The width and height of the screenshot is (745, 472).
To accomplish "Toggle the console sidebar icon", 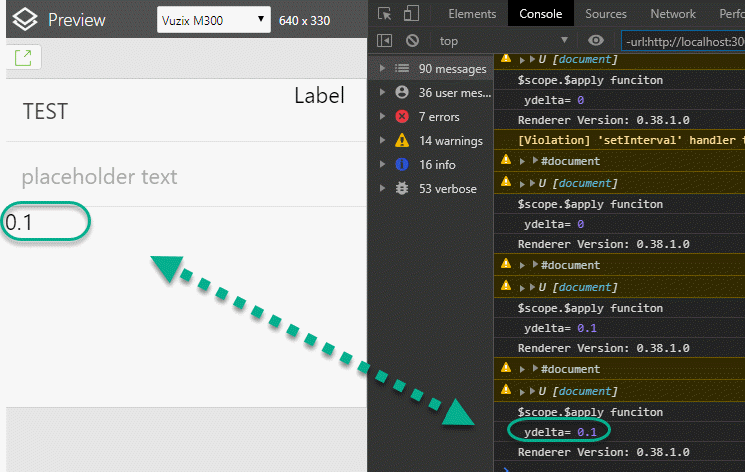I will click(x=384, y=41).
